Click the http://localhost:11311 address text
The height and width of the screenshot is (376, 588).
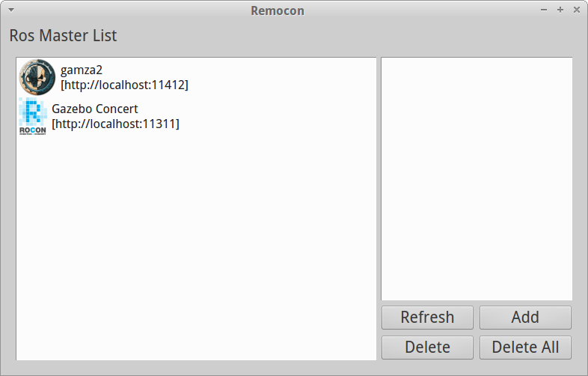click(x=115, y=123)
